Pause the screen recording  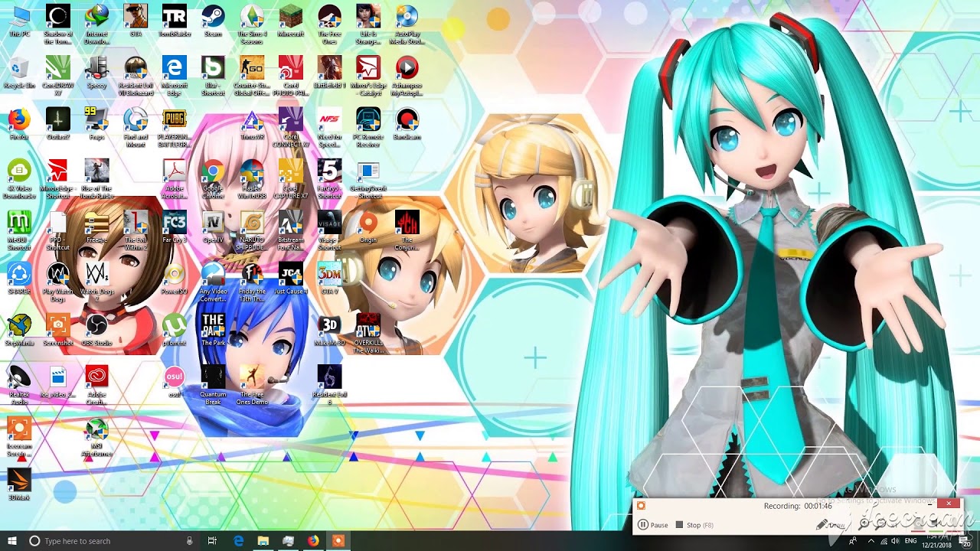(x=653, y=525)
